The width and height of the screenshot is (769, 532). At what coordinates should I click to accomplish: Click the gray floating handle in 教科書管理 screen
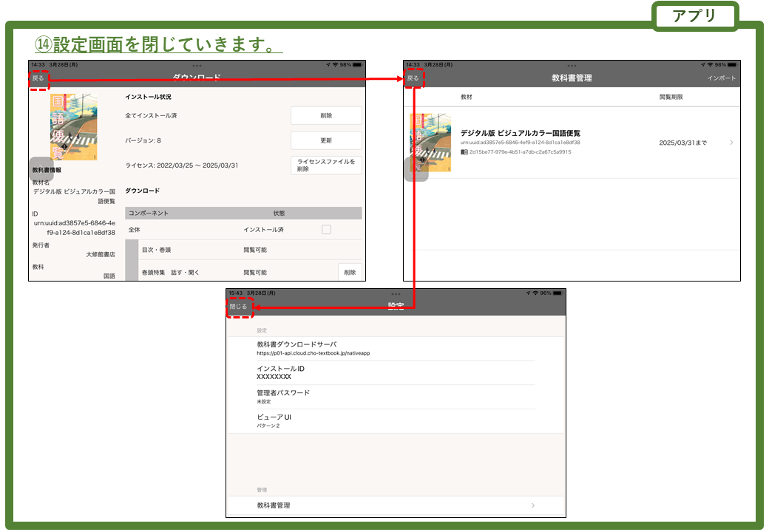point(416,169)
